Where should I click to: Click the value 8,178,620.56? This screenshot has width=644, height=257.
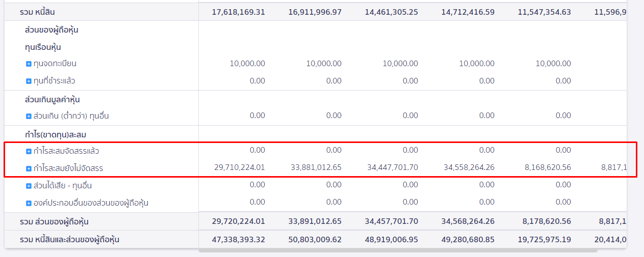click(x=548, y=221)
